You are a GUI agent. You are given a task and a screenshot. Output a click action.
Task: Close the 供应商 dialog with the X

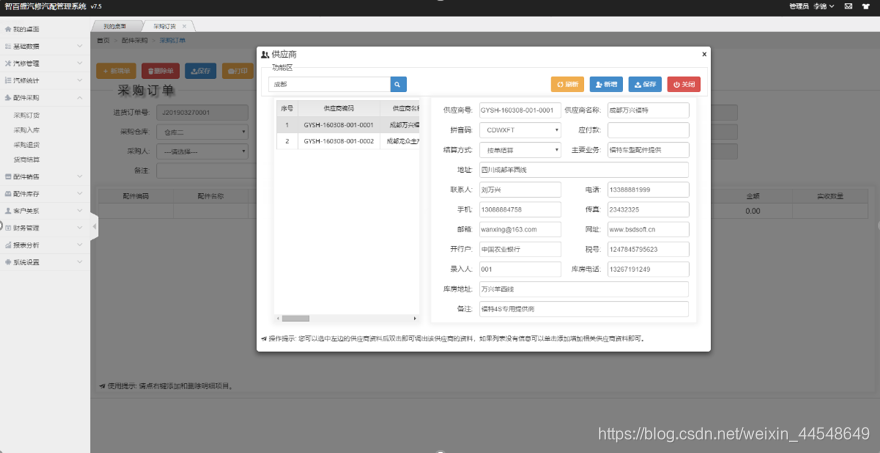(x=704, y=54)
